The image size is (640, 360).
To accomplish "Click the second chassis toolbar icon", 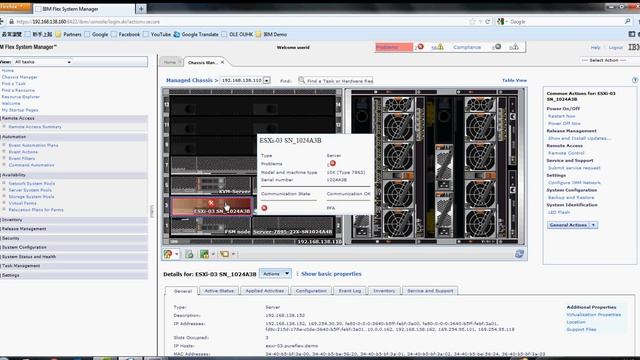I will (189, 254).
